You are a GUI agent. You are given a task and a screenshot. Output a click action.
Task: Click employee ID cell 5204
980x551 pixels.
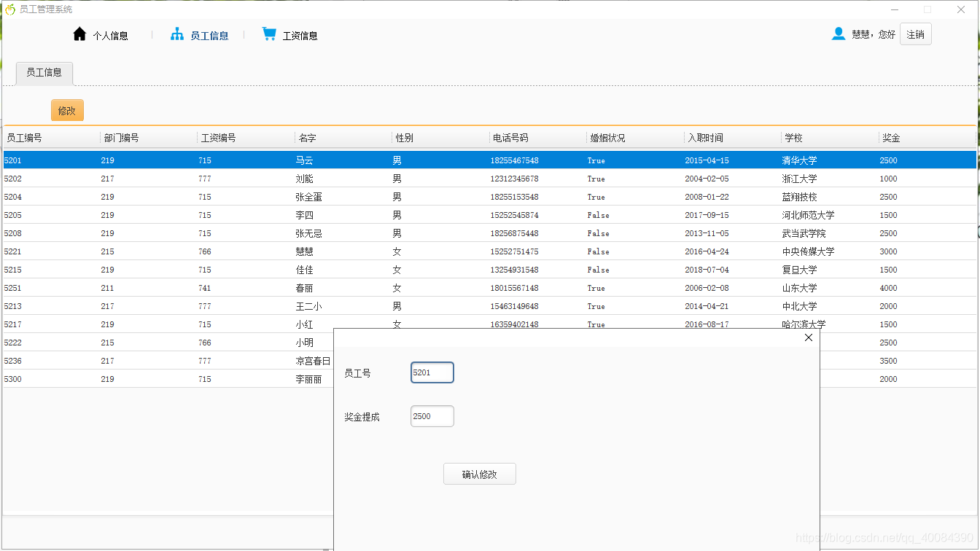click(x=13, y=197)
